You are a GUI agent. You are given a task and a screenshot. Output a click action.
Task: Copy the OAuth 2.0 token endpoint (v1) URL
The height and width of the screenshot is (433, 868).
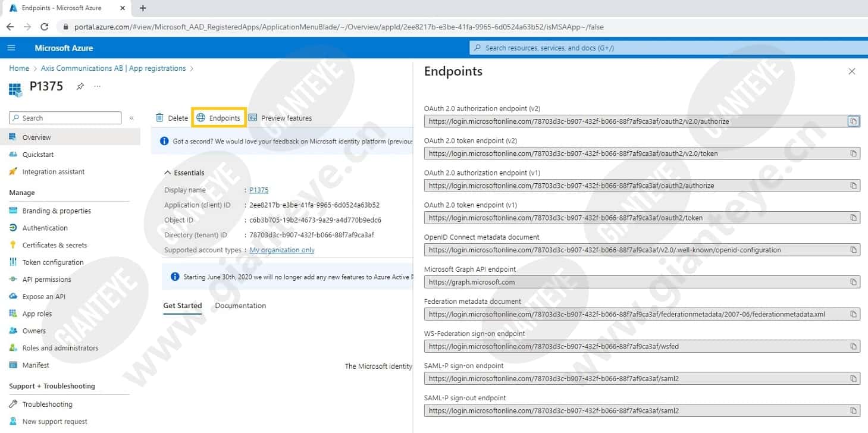coord(853,218)
